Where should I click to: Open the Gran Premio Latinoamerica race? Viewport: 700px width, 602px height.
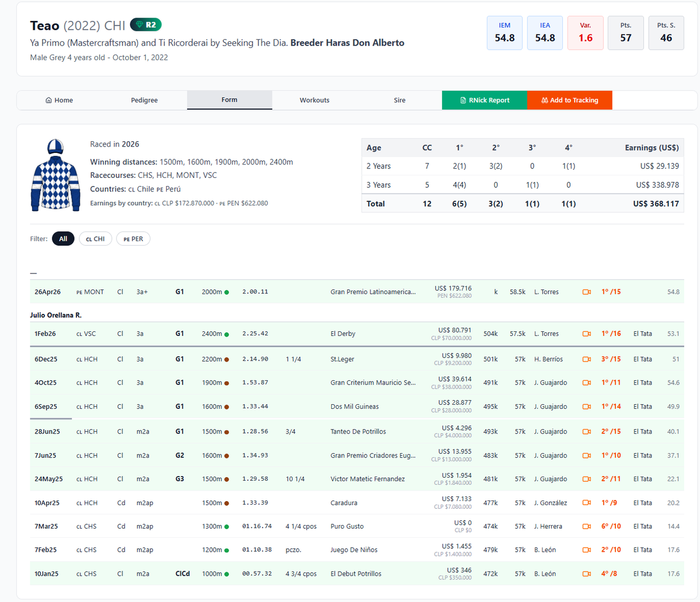373,292
